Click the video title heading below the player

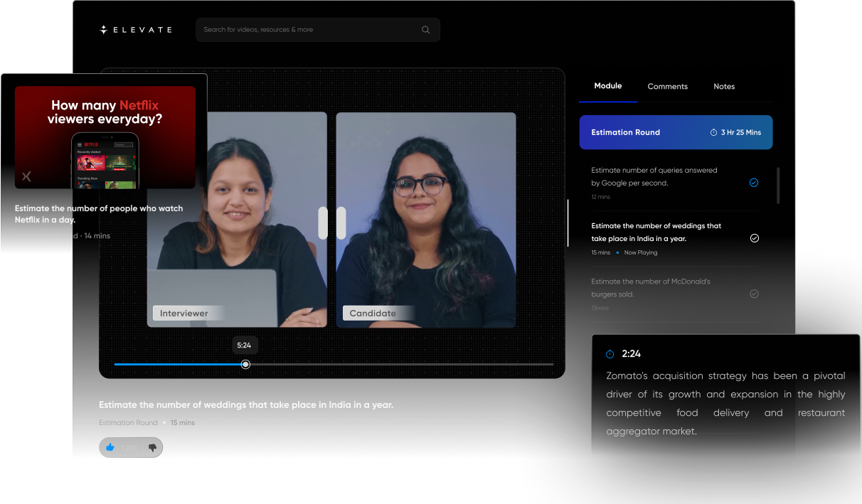click(x=246, y=405)
